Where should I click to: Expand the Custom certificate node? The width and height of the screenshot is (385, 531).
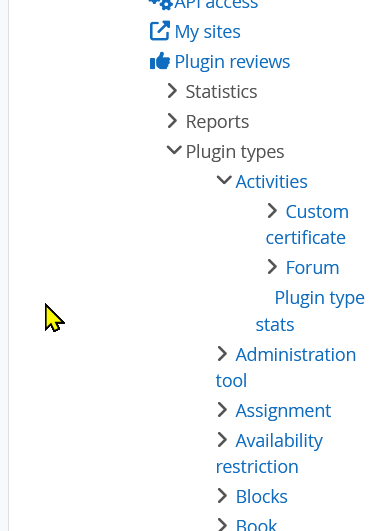click(x=272, y=211)
